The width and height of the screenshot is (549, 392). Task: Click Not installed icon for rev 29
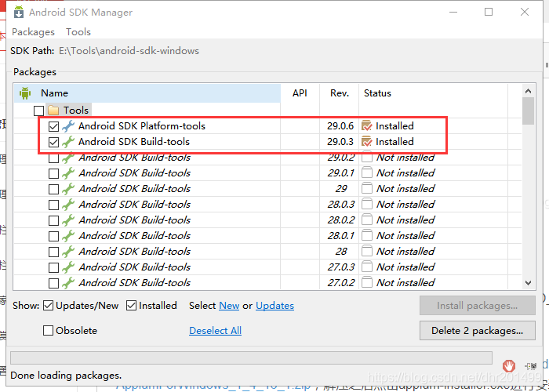(367, 189)
